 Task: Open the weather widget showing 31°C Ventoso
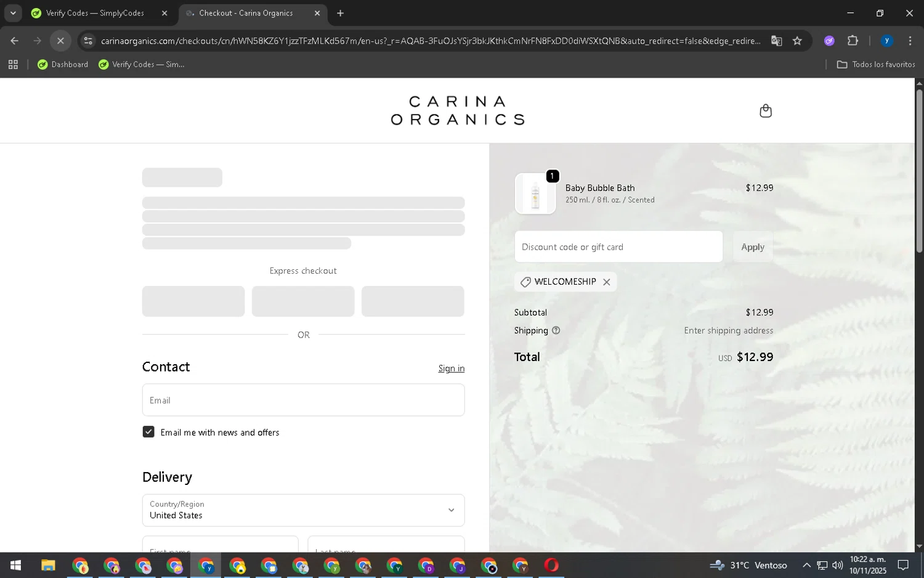(748, 565)
